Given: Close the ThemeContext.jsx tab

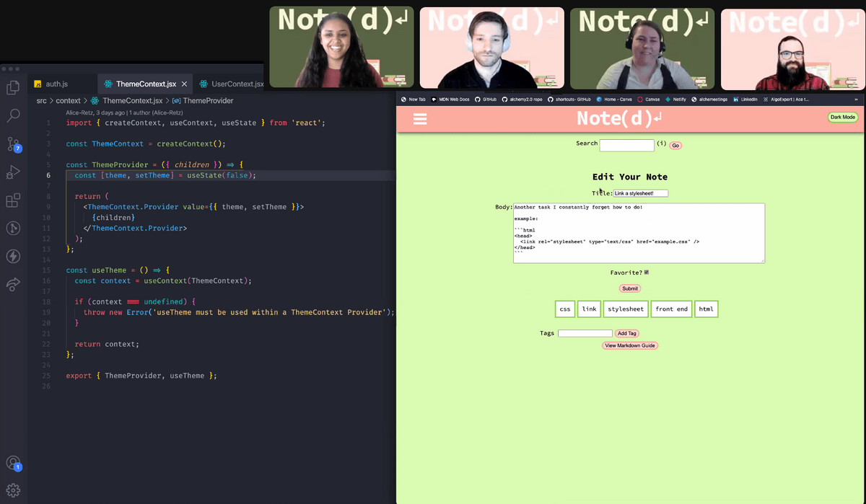Looking at the screenshot, I should click(x=185, y=84).
